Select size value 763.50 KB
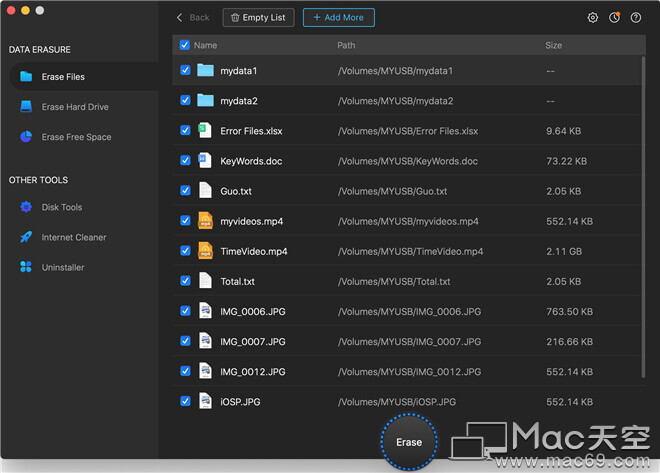This screenshot has height=473, width=660. click(x=570, y=311)
